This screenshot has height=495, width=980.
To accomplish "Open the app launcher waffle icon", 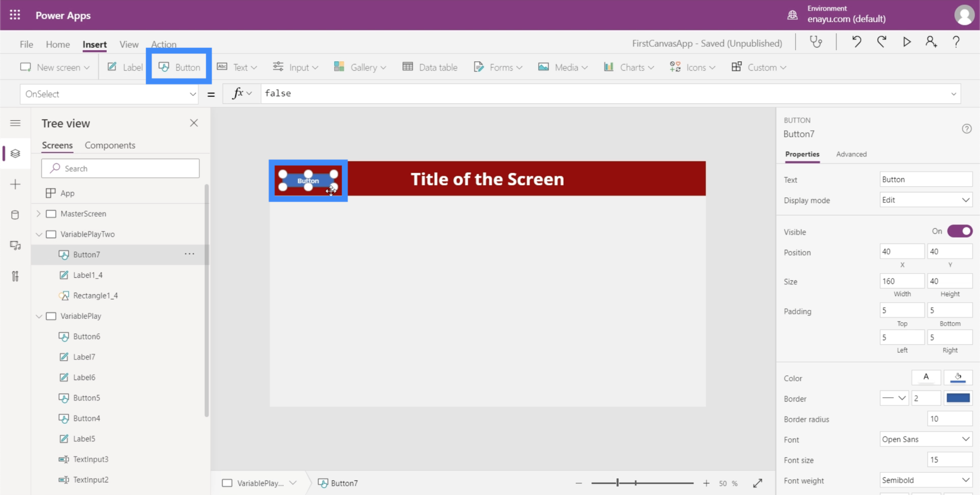I will click(15, 15).
